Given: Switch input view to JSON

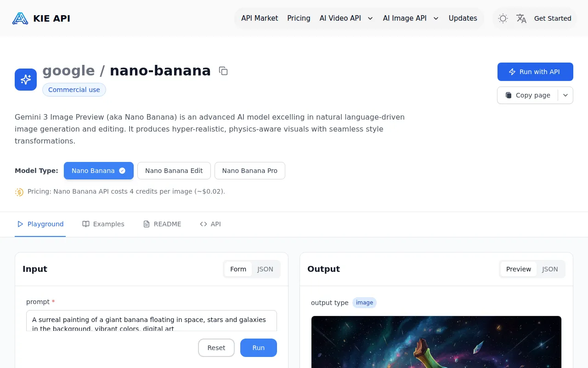Looking at the screenshot, I should click(265, 269).
